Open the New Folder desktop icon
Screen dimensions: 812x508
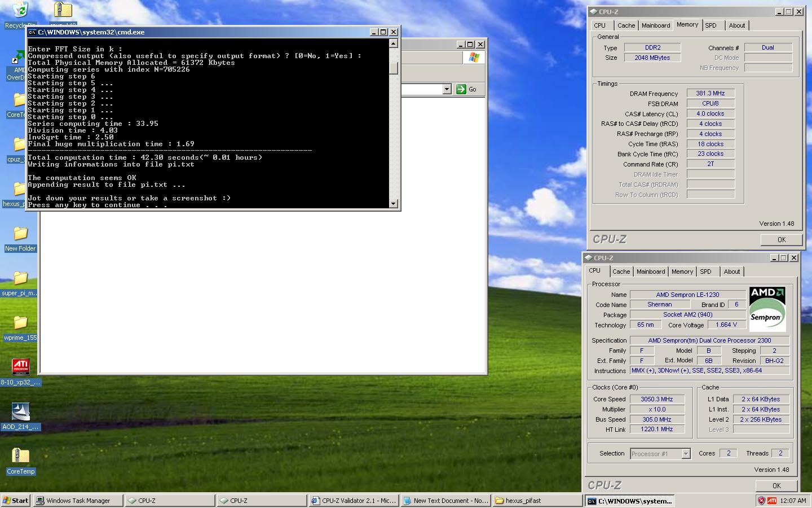click(20, 233)
